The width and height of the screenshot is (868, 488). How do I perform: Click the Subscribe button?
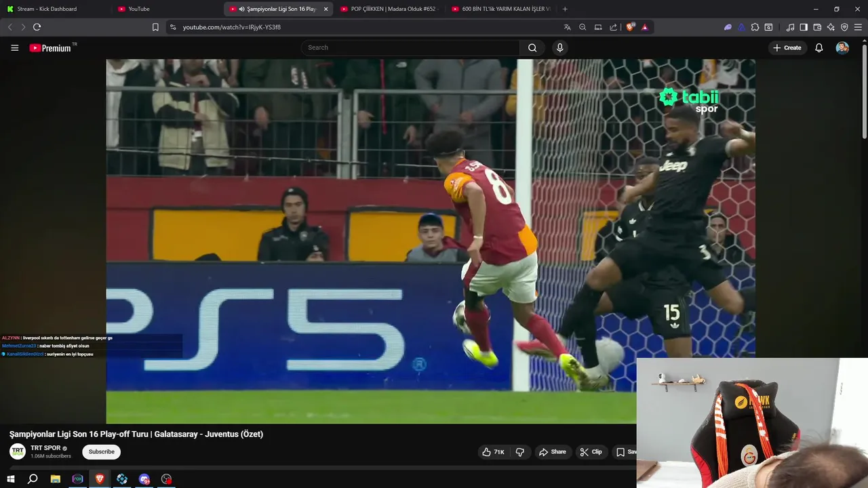(x=101, y=452)
